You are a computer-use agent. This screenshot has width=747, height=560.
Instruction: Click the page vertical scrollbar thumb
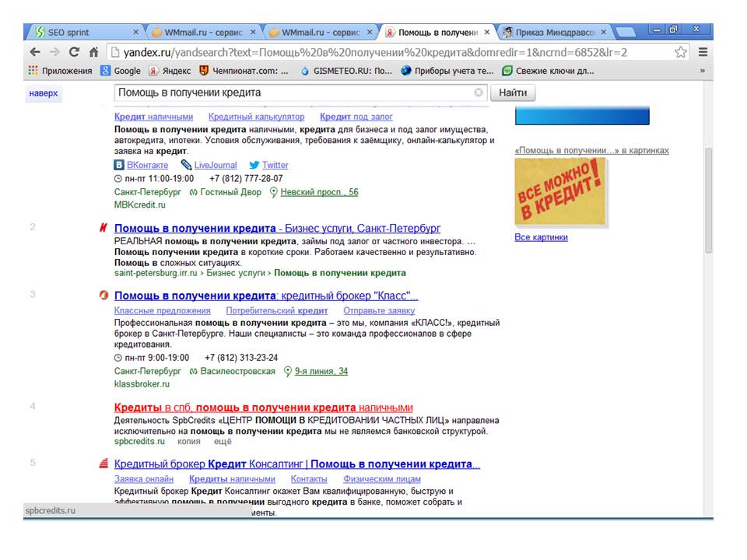click(708, 201)
